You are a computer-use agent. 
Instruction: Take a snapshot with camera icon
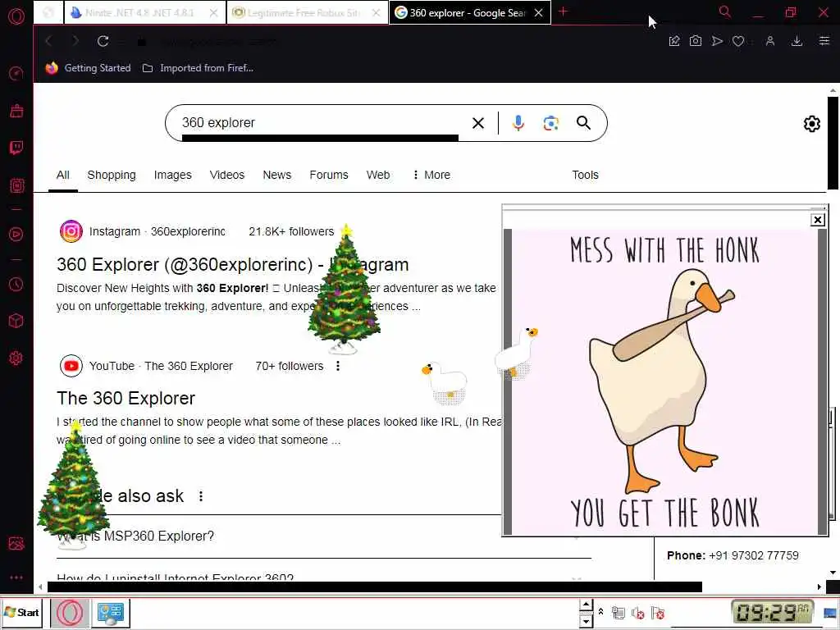(696, 41)
